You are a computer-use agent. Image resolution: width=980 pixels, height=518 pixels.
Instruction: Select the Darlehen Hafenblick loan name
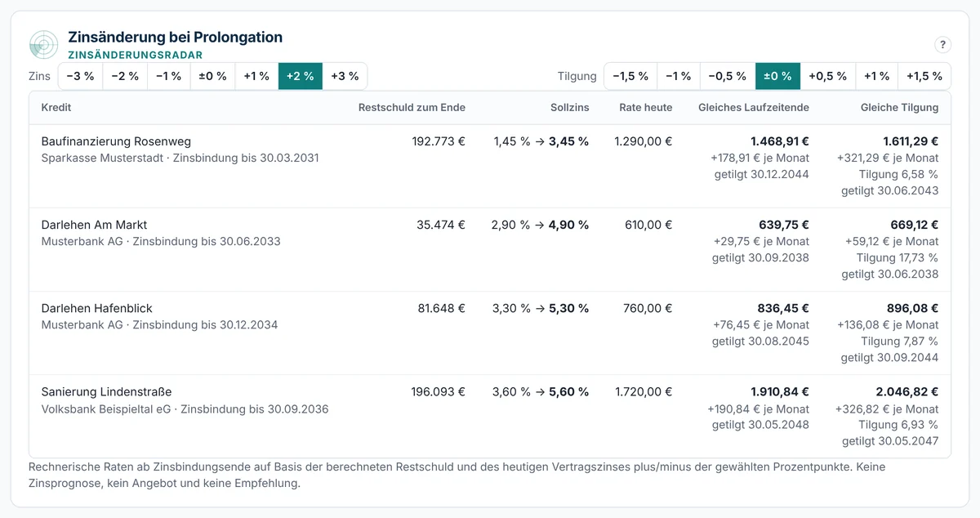(x=97, y=308)
